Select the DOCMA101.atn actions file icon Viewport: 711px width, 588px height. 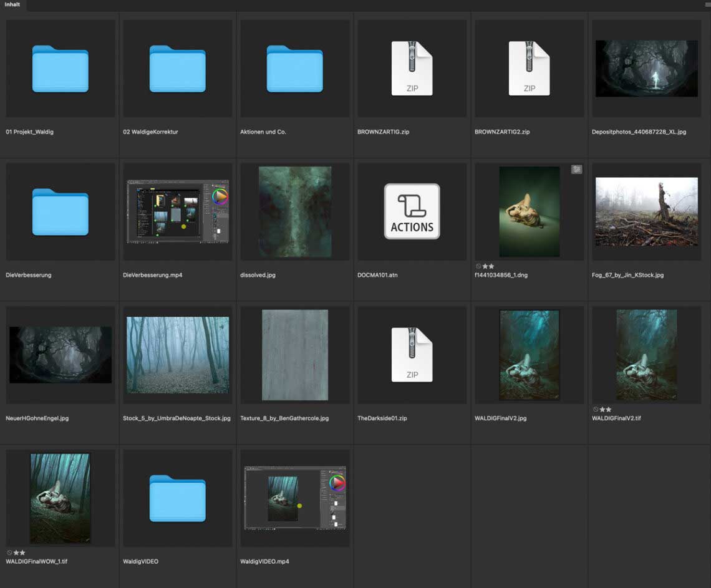[x=412, y=211]
